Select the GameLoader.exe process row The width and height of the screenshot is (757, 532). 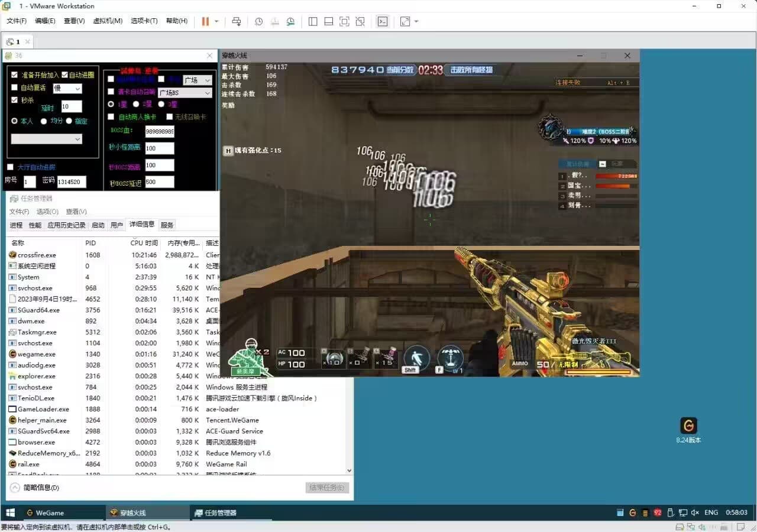pyautogui.click(x=176, y=409)
